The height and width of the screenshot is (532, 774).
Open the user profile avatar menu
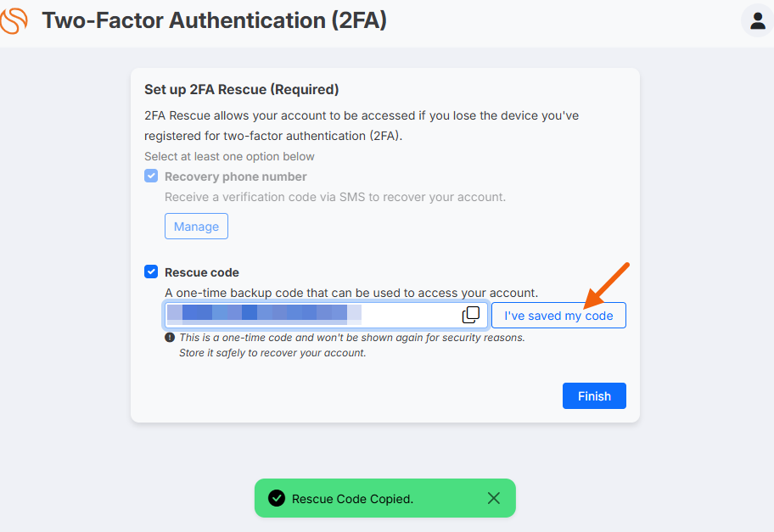coord(757,20)
